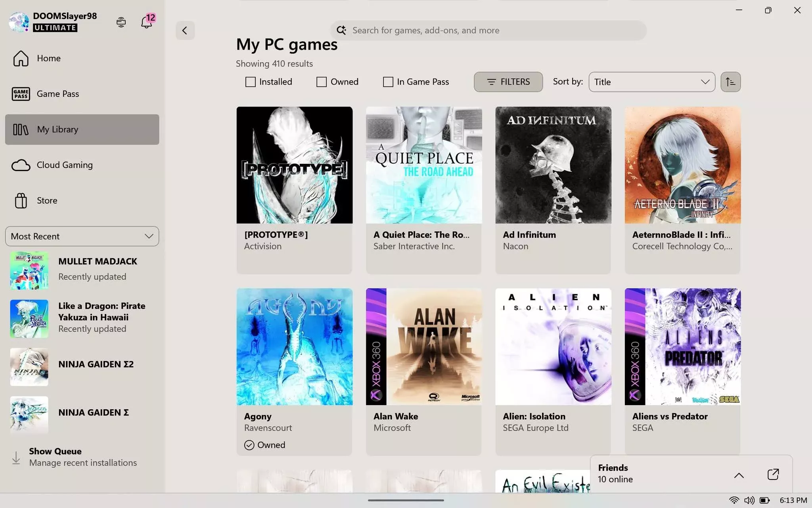The width and height of the screenshot is (812, 508).
Task: Expand the Friends panel chevron
Action: pos(739,475)
